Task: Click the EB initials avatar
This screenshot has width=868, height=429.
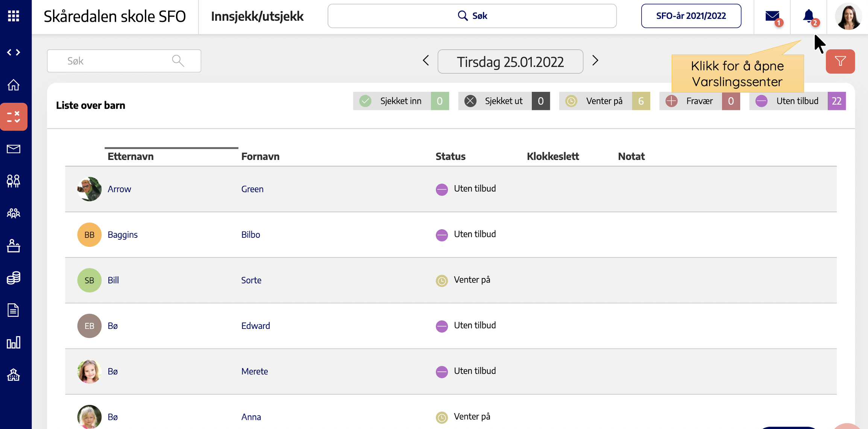Action: pos(89,326)
